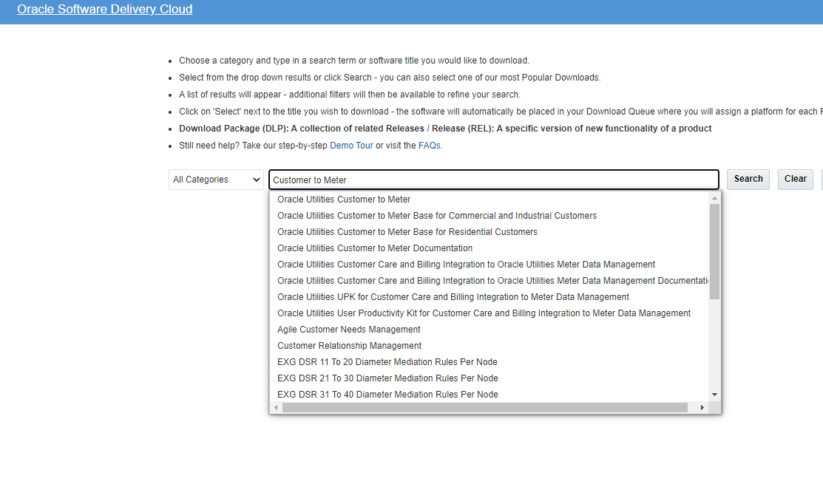Open the Demo Tour link
823x504 pixels.
coord(351,146)
